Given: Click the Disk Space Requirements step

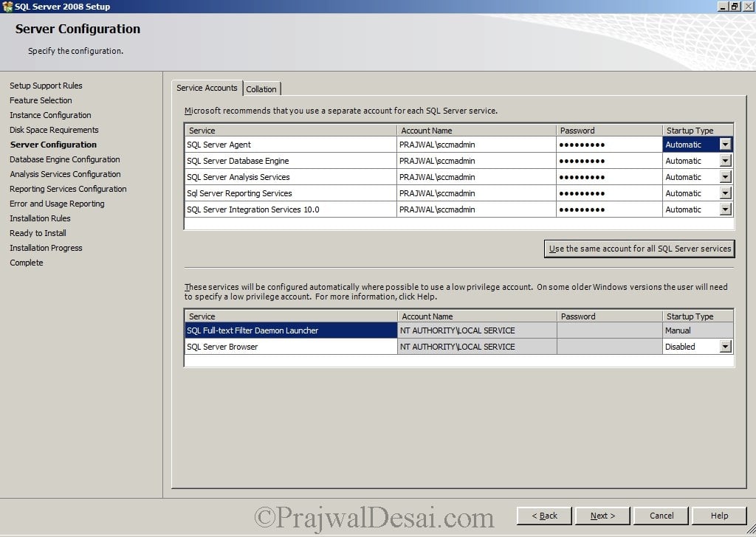Looking at the screenshot, I should click(x=54, y=130).
